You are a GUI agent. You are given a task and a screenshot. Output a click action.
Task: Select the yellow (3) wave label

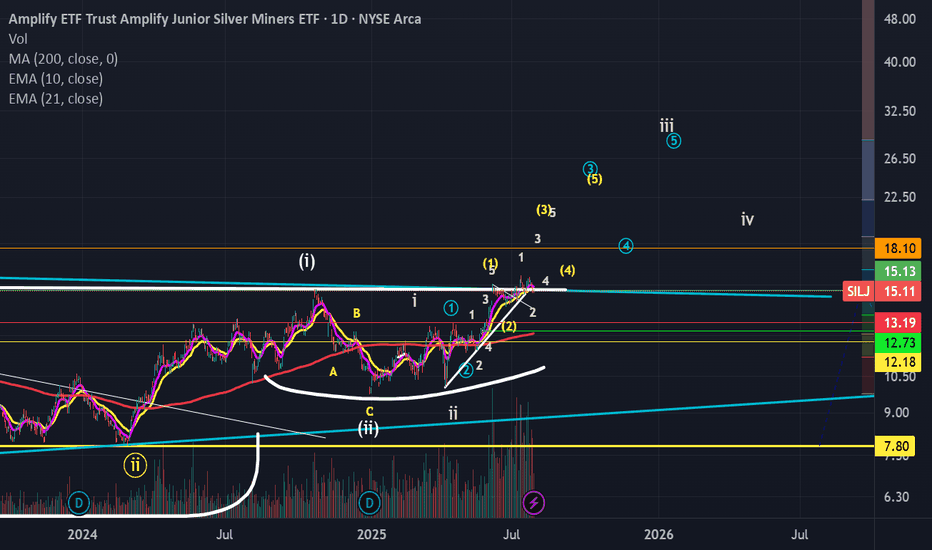tap(543, 209)
